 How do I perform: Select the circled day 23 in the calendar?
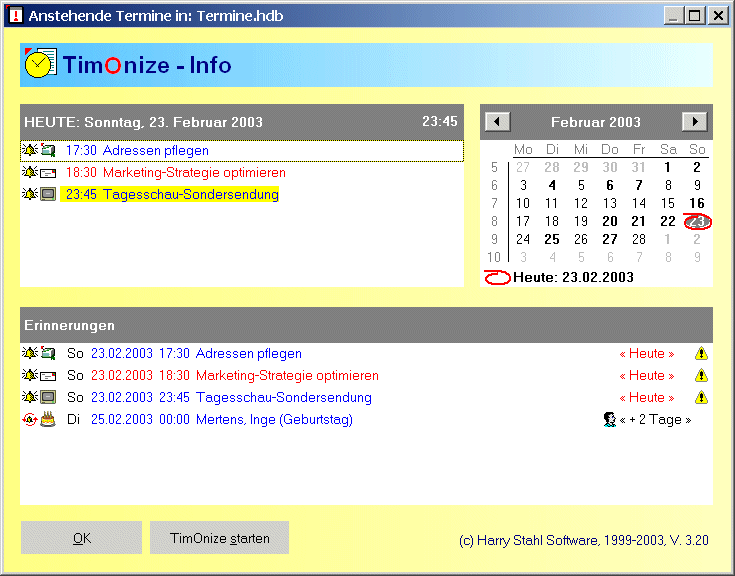(x=697, y=221)
